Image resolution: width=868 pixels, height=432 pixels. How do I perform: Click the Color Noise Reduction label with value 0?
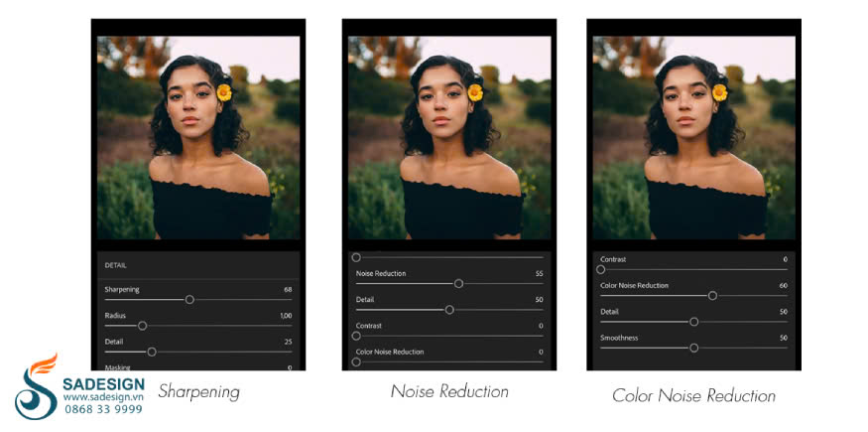(x=390, y=352)
